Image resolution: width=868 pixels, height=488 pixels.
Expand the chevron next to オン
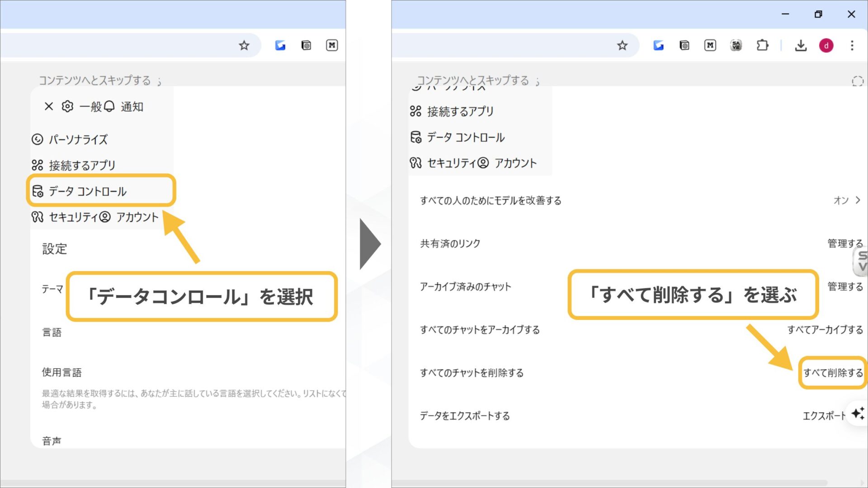[x=858, y=200]
